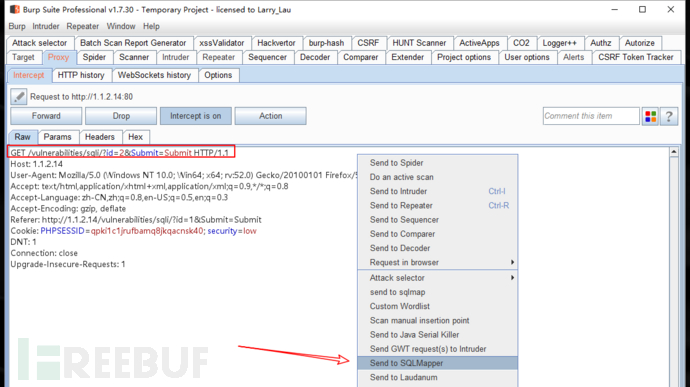Open the Window menu
This screenshot has width=690, height=387.
pos(121,26)
